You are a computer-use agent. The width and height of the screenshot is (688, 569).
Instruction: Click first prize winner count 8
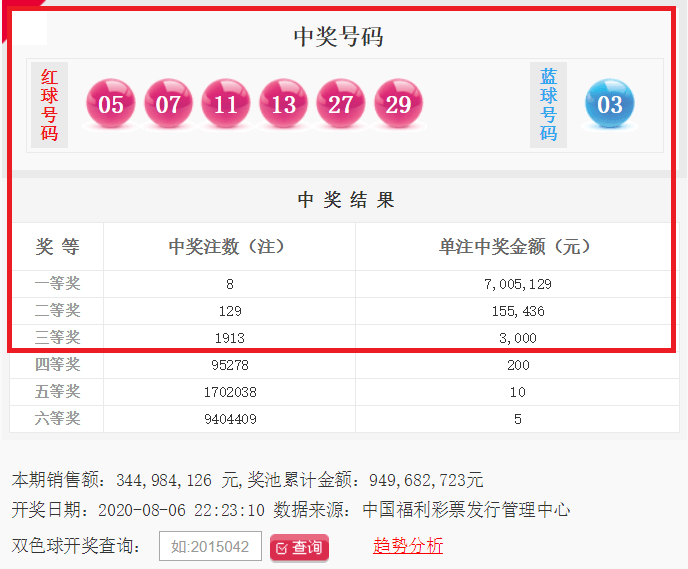(229, 284)
